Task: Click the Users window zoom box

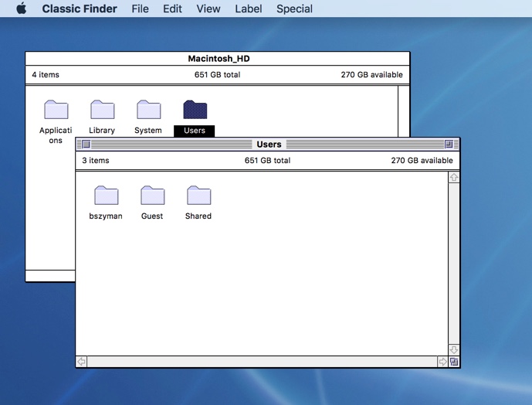Action: [x=449, y=145]
